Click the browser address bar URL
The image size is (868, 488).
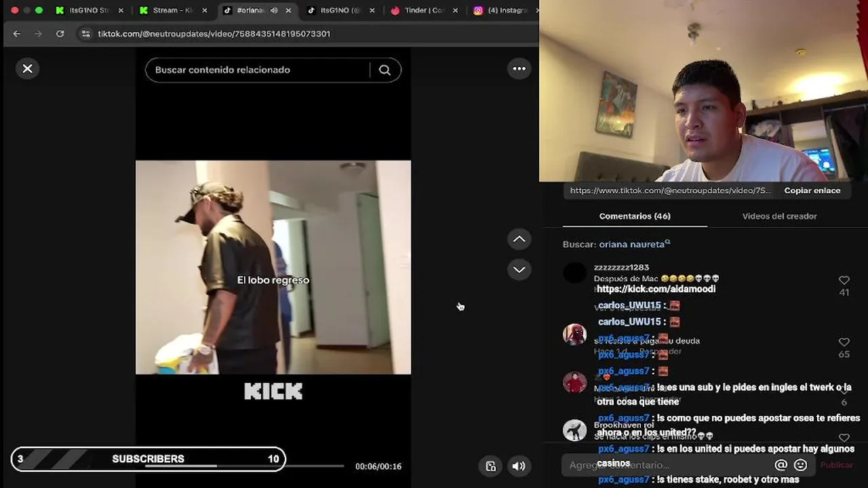point(214,33)
